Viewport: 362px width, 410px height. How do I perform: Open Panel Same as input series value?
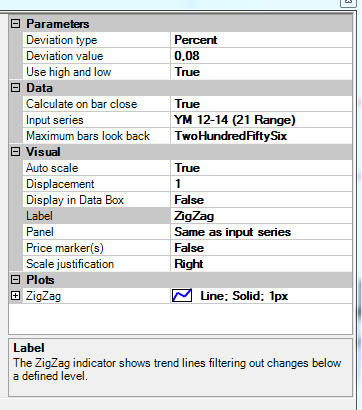[261, 232]
